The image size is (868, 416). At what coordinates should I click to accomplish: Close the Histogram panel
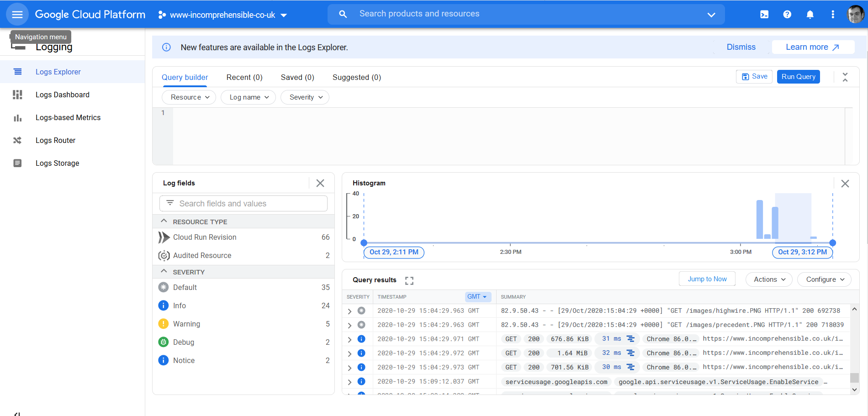(845, 184)
